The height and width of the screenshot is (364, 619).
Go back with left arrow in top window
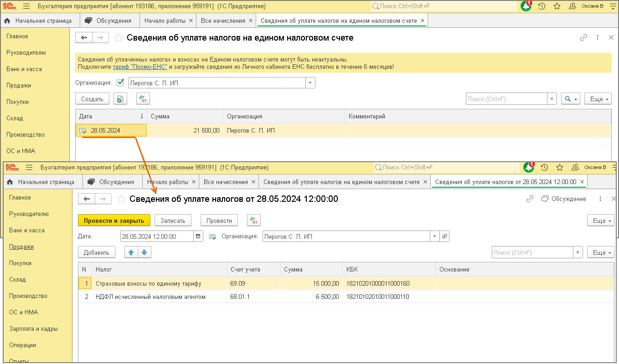point(84,38)
